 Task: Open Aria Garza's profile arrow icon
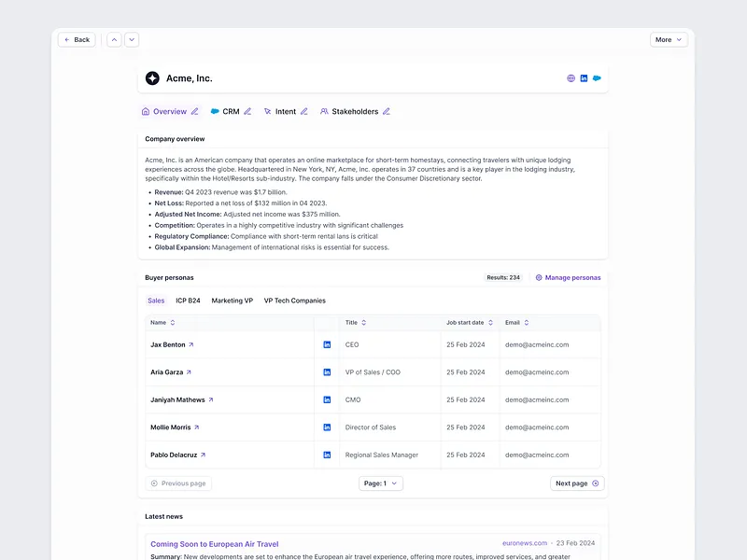tap(189, 372)
